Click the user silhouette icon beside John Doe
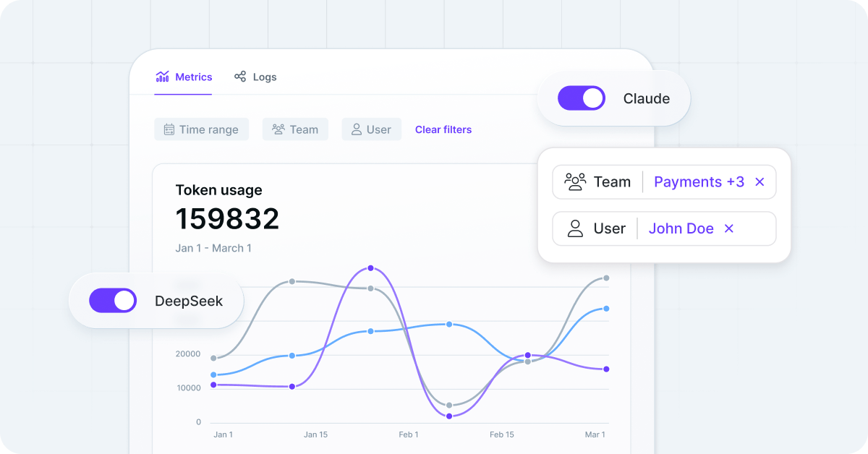 [x=576, y=228]
